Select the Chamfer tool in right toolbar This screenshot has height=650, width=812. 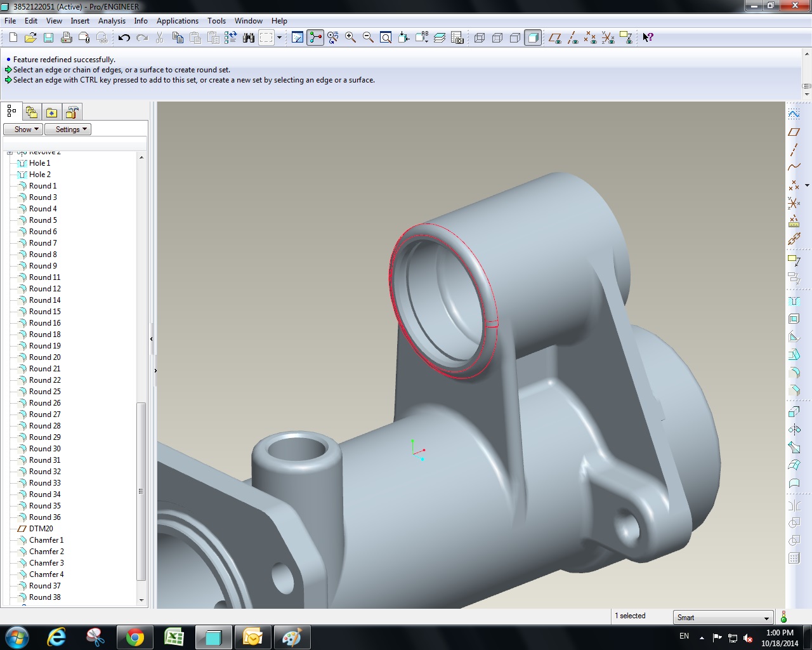coord(794,390)
